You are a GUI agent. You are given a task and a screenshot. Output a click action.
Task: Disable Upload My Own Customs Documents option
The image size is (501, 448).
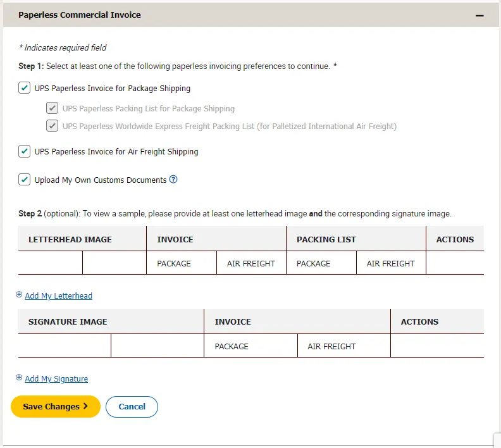tap(25, 180)
